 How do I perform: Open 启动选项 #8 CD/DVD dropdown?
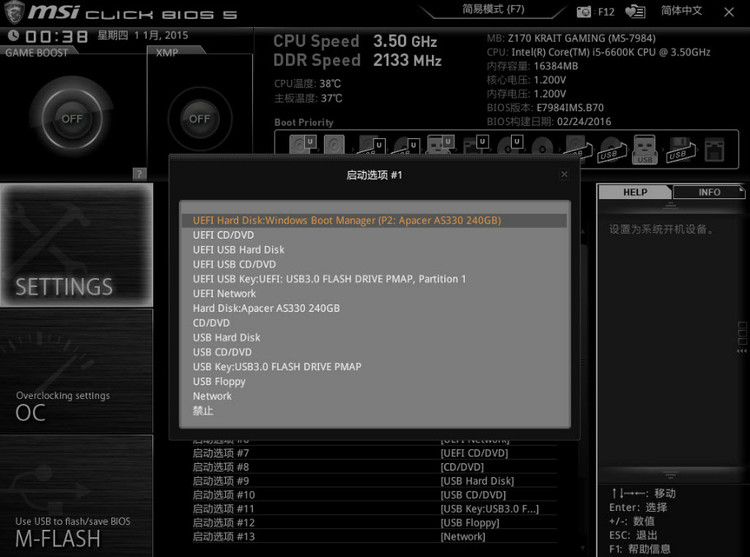point(375,467)
